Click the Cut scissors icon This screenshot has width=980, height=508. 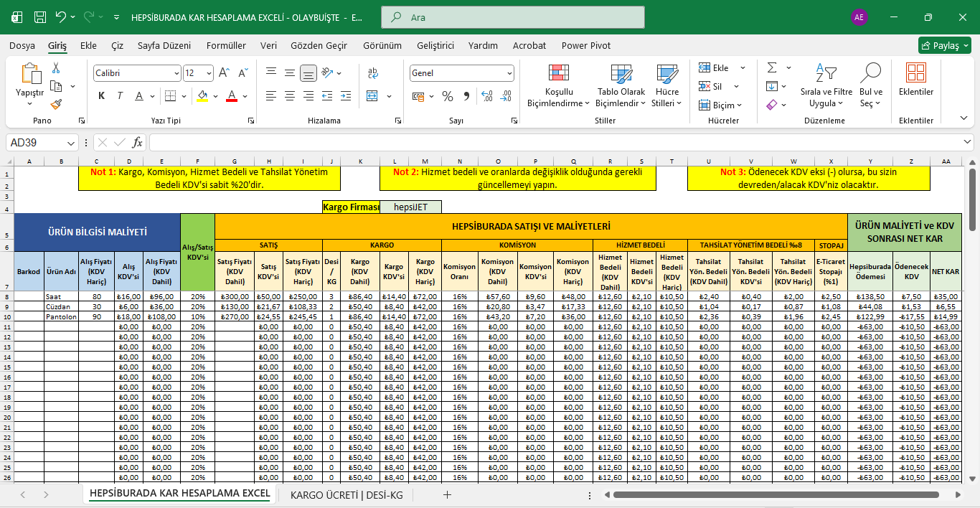click(56, 68)
